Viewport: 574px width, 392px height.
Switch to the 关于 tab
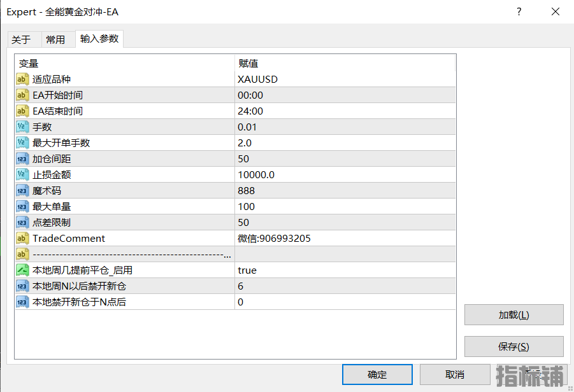pyautogui.click(x=21, y=39)
